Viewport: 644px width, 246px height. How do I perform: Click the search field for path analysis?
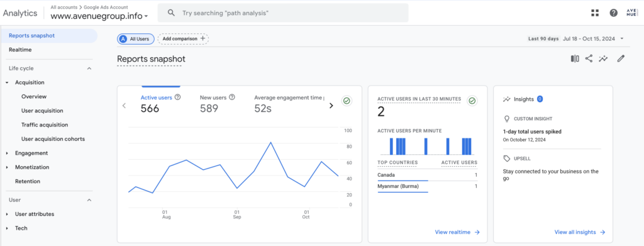[283, 13]
